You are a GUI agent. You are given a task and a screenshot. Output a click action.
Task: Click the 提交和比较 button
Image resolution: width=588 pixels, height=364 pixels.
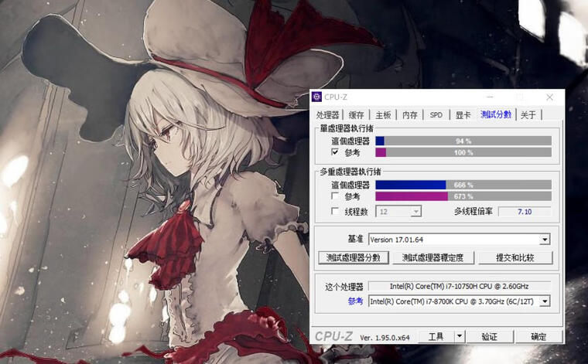(515, 257)
